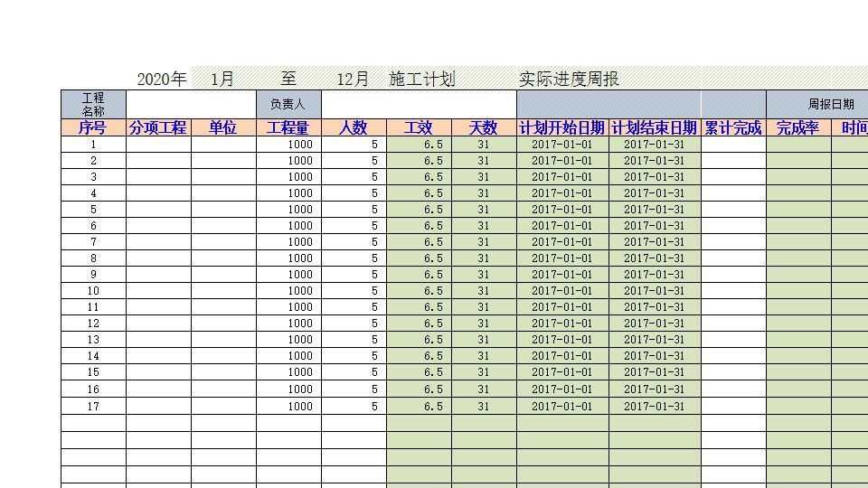Select the 负责人 label cell
868x488 pixels.
click(288, 104)
